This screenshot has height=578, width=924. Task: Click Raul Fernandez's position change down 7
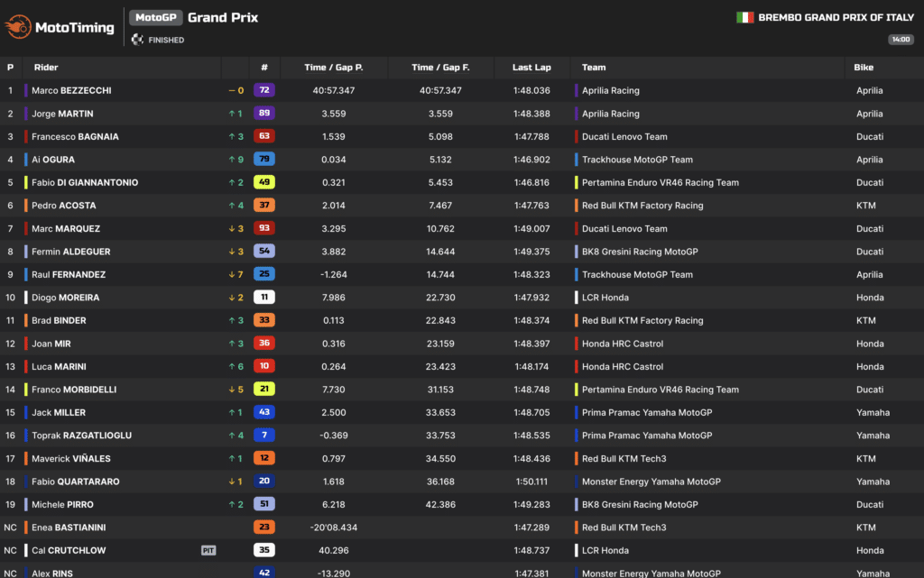coord(236,274)
